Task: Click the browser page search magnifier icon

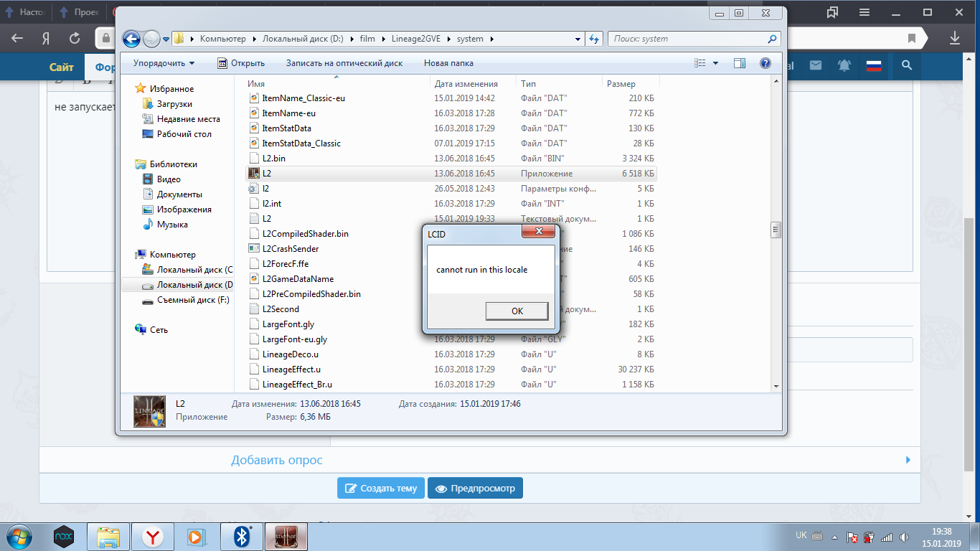Action: point(906,65)
